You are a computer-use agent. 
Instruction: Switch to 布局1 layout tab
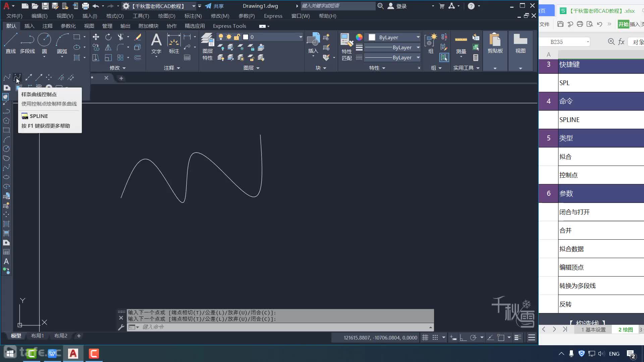click(37, 336)
